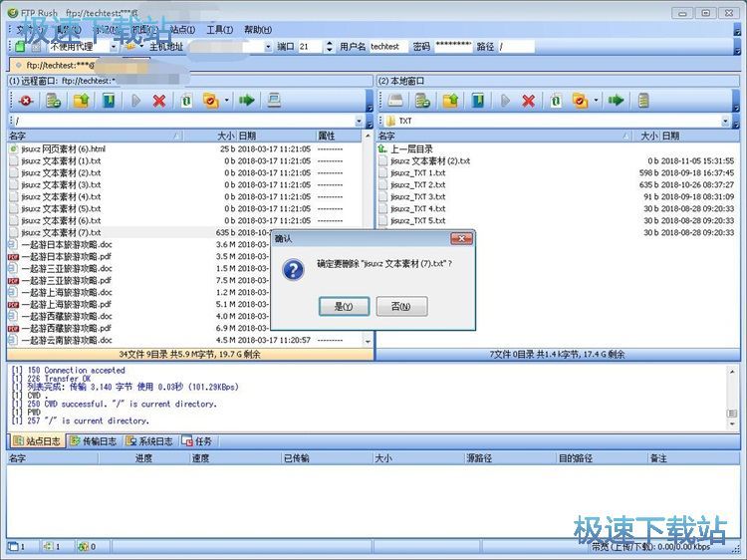The height and width of the screenshot is (560, 747).
Task: Click the 路径 path input field
Action: pyautogui.click(x=516, y=47)
